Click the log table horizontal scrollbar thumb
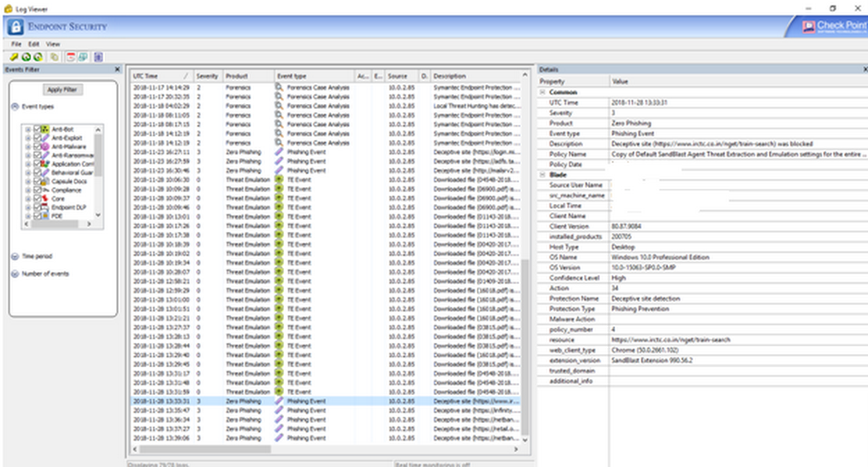The image size is (868, 467). [x=205, y=449]
